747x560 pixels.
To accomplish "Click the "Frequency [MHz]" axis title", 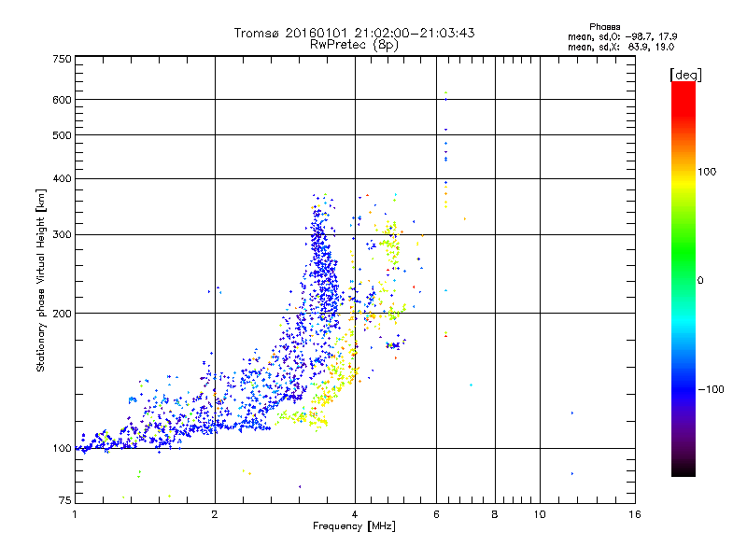I will 354,526.
